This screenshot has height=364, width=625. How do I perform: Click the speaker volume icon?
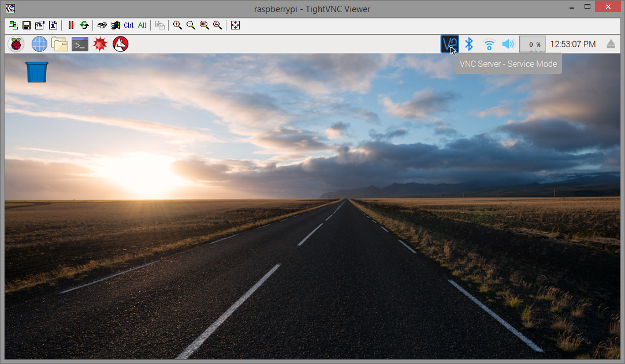508,44
